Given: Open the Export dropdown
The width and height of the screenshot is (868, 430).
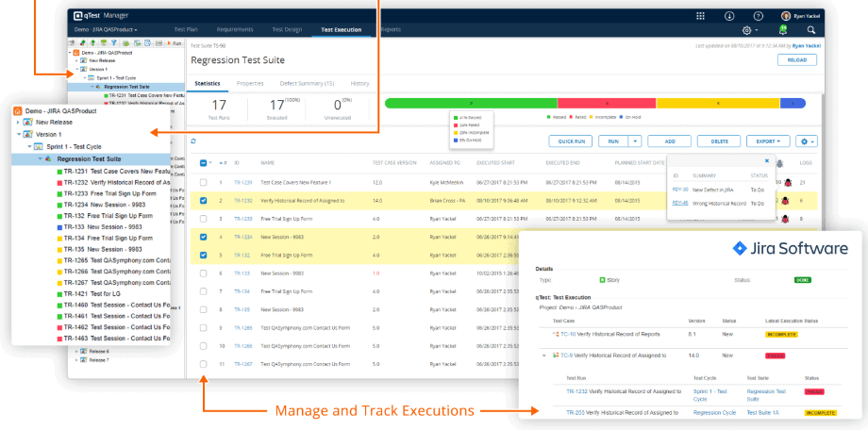Looking at the screenshot, I should coord(768,141).
